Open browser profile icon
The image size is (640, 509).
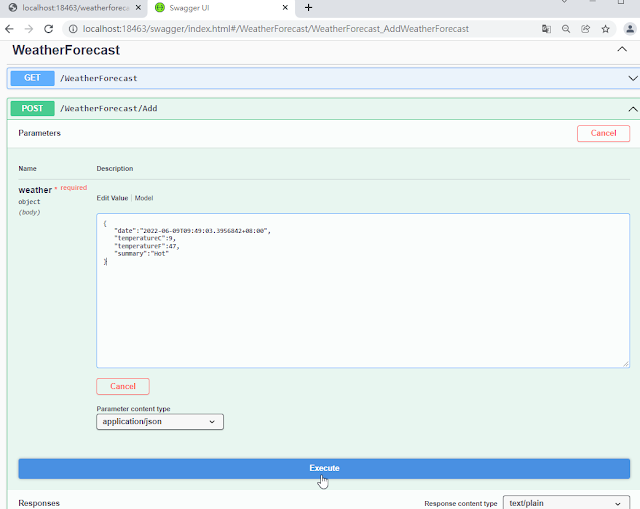(x=630, y=29)
